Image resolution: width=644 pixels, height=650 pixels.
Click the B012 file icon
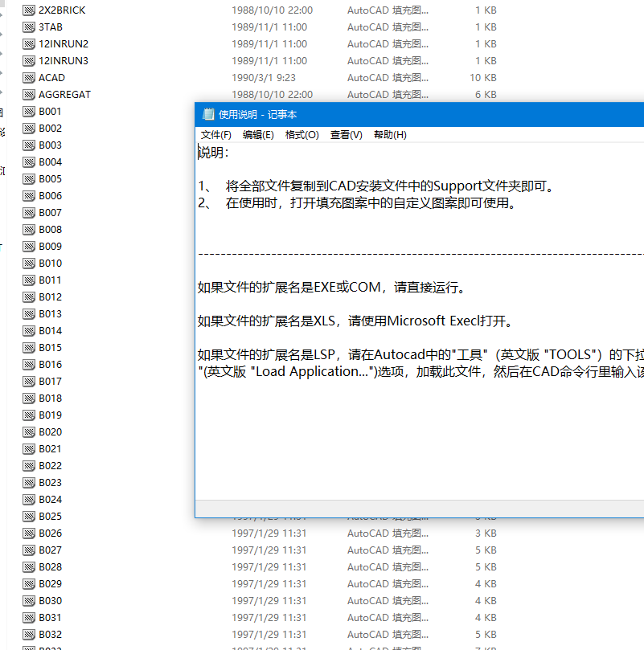pos(29,297)
